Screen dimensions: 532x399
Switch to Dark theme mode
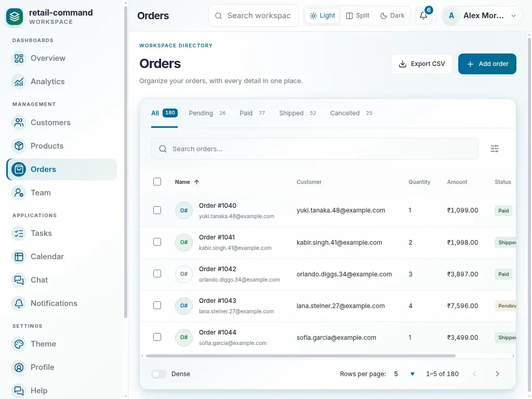(392, 16)
